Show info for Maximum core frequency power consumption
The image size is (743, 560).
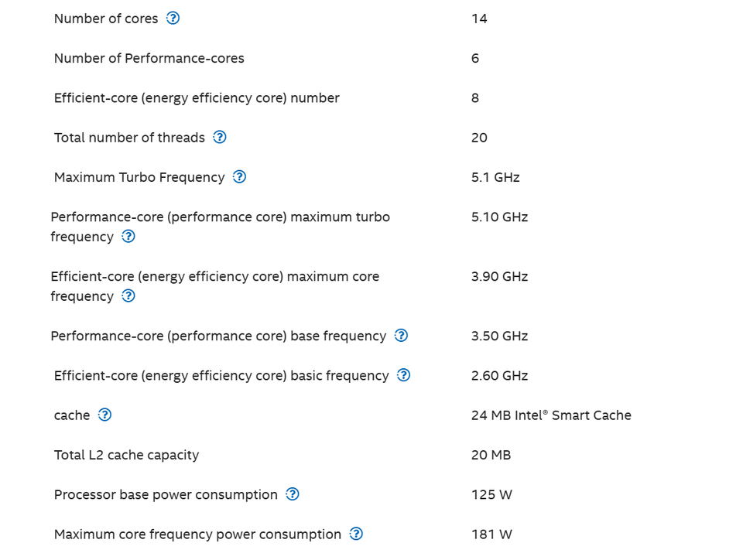[x=356, y=534]
